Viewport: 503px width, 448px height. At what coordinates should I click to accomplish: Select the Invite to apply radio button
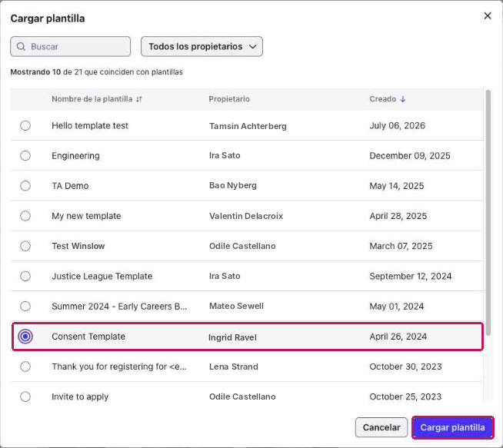coord(25,397)
